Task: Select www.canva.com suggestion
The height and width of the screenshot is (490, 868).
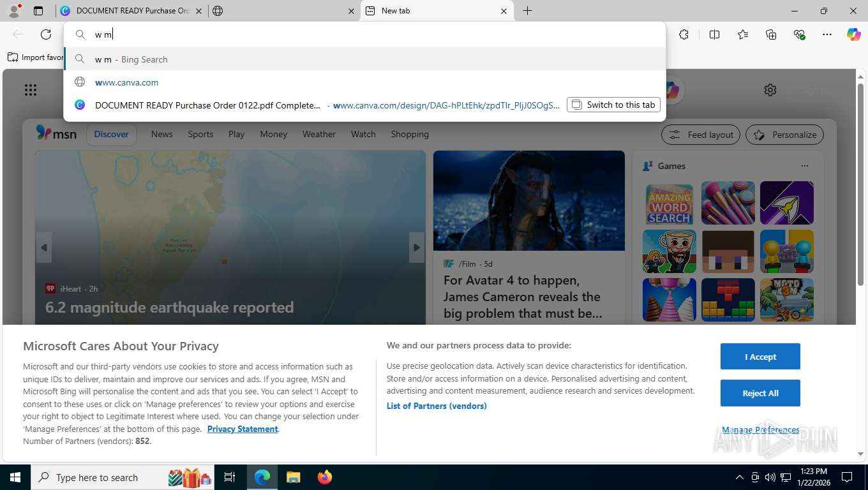Action: (x=365, y=82)
